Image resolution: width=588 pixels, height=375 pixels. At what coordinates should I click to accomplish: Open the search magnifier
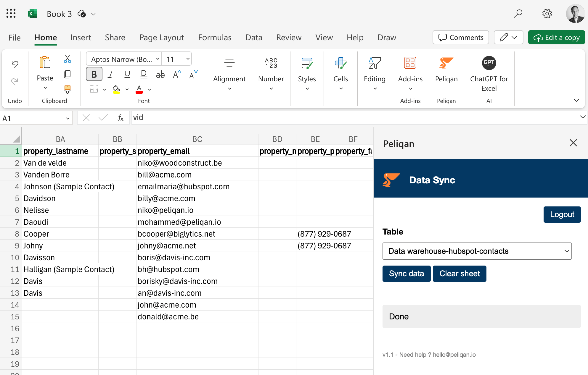[518, 14]
